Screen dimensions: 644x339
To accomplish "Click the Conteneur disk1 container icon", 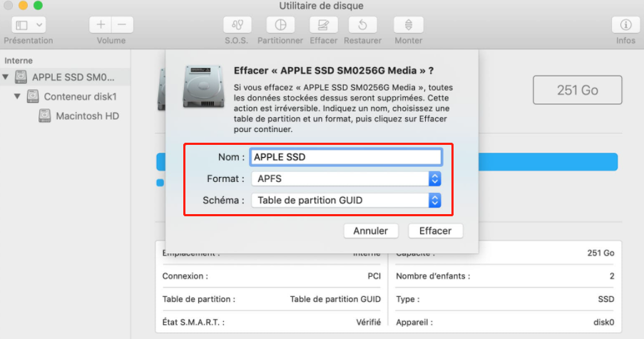I will pos(33,96).
